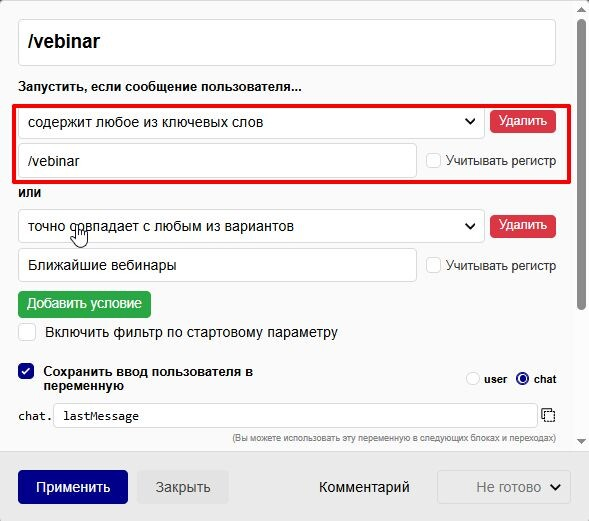589x521 pixels.
Task: Click the "Закрыть" button
Action: (183, 487)
